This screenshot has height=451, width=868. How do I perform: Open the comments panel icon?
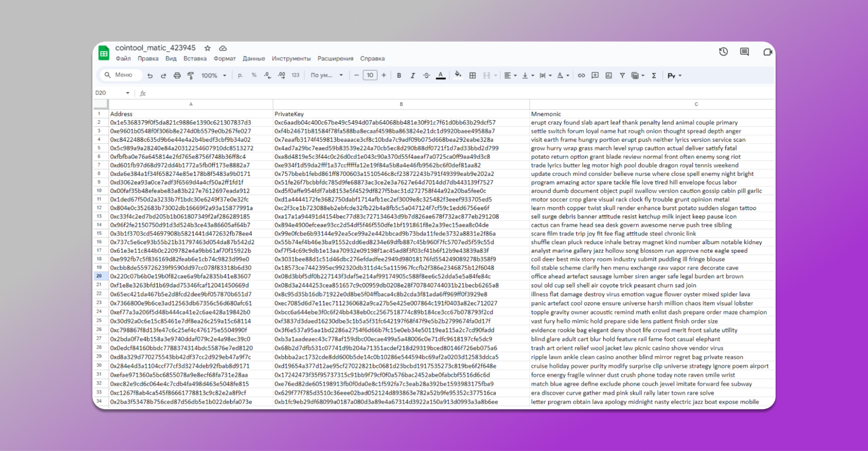[744, 52]
